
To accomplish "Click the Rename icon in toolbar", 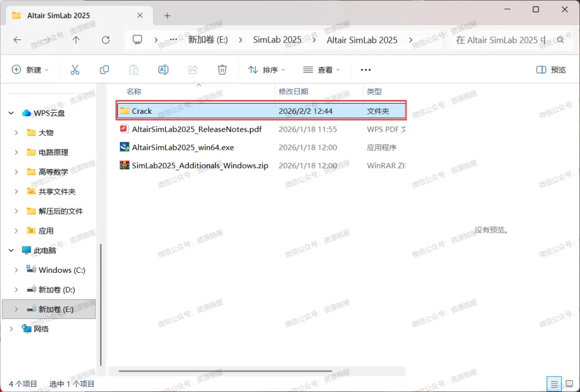I will (x=163, y=69).
